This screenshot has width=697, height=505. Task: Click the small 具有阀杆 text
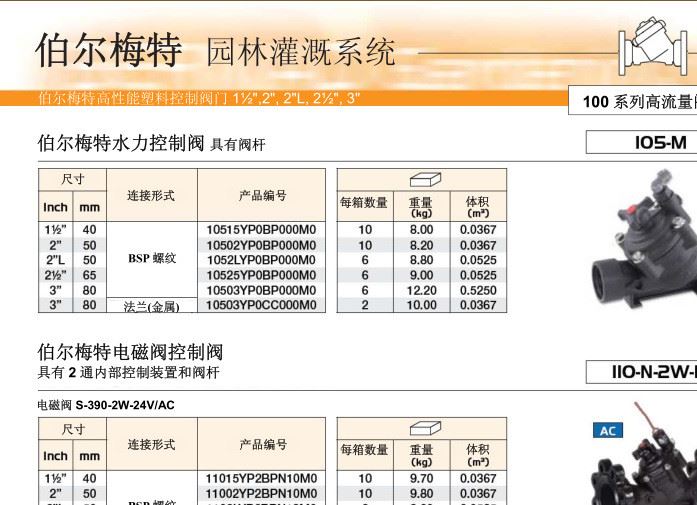(238, 144)
